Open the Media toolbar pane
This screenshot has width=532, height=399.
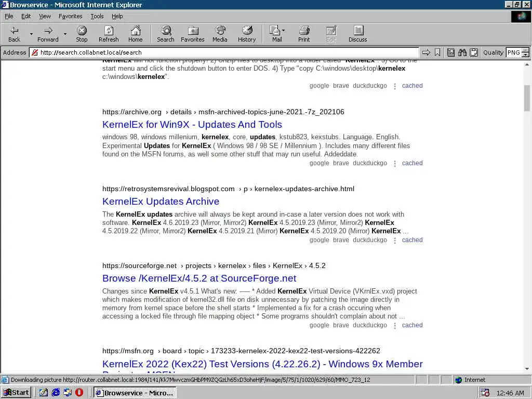pyautogui.click(x=220, y=34)
